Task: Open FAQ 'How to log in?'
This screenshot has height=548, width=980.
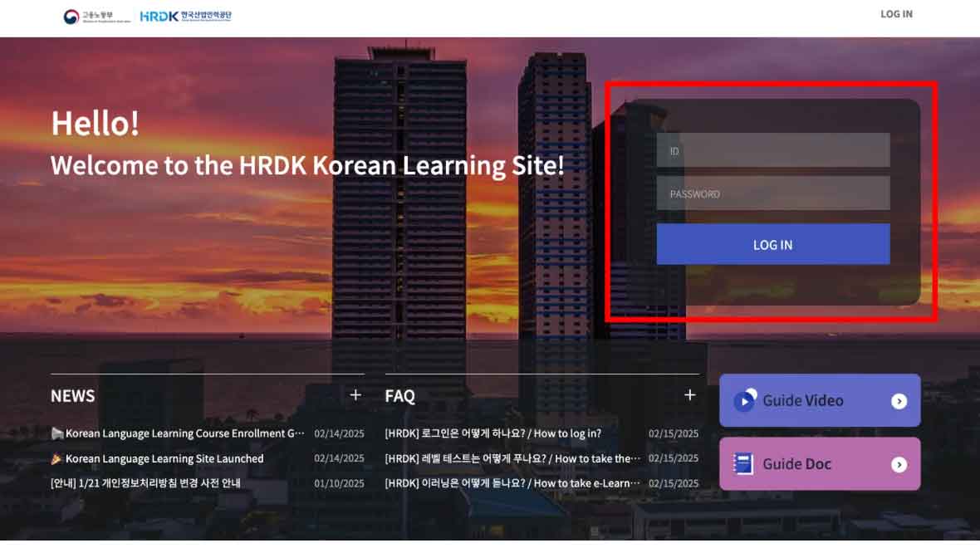Action: coord(493,433)
